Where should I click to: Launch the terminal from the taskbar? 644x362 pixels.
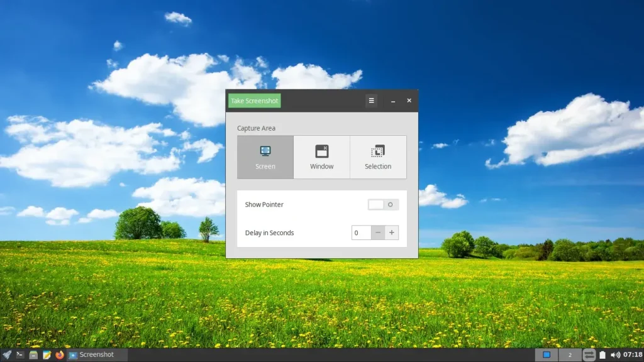pyautogui.click(x=19, y=354)
